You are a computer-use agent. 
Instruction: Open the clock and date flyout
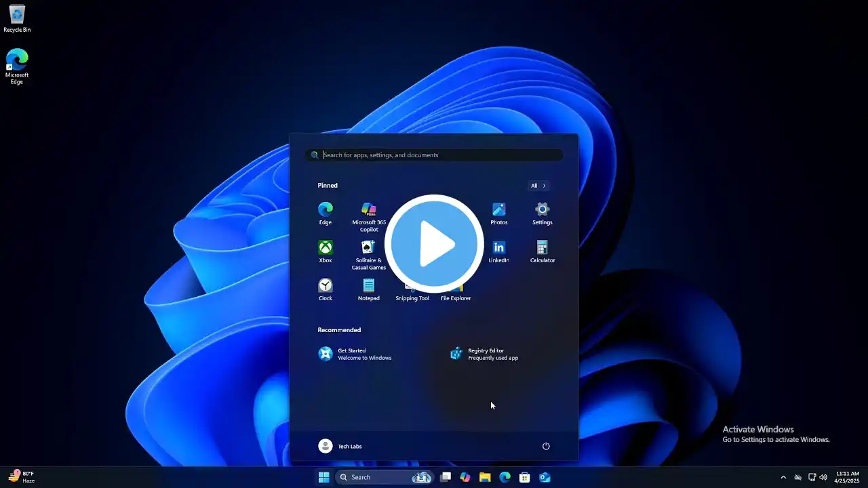coord(848,477)
